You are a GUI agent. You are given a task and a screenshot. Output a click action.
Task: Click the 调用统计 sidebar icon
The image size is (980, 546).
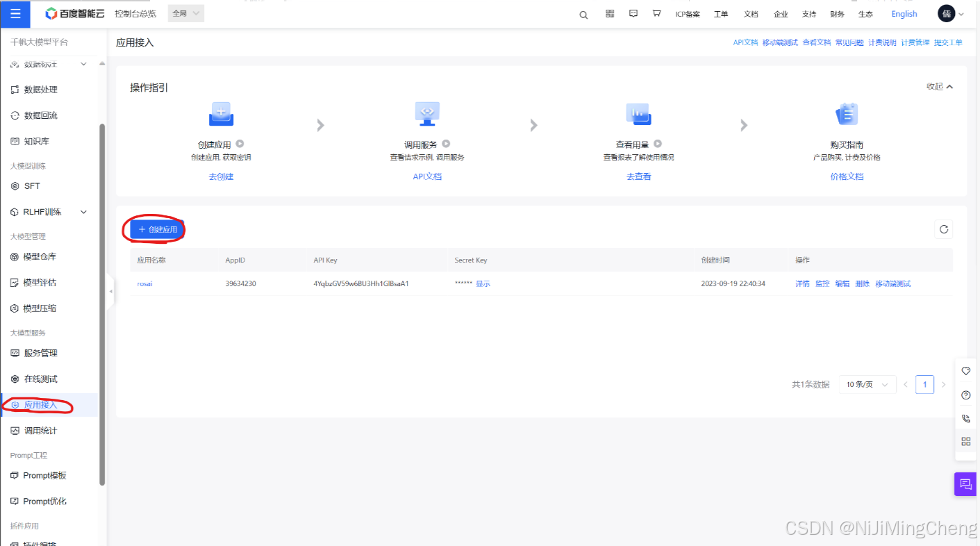point(15,431)
